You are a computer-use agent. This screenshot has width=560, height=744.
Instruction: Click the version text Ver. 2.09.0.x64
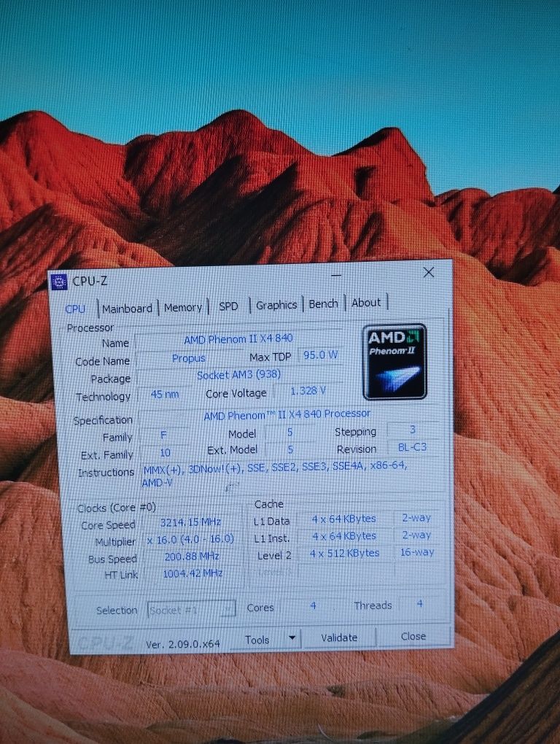183,644
